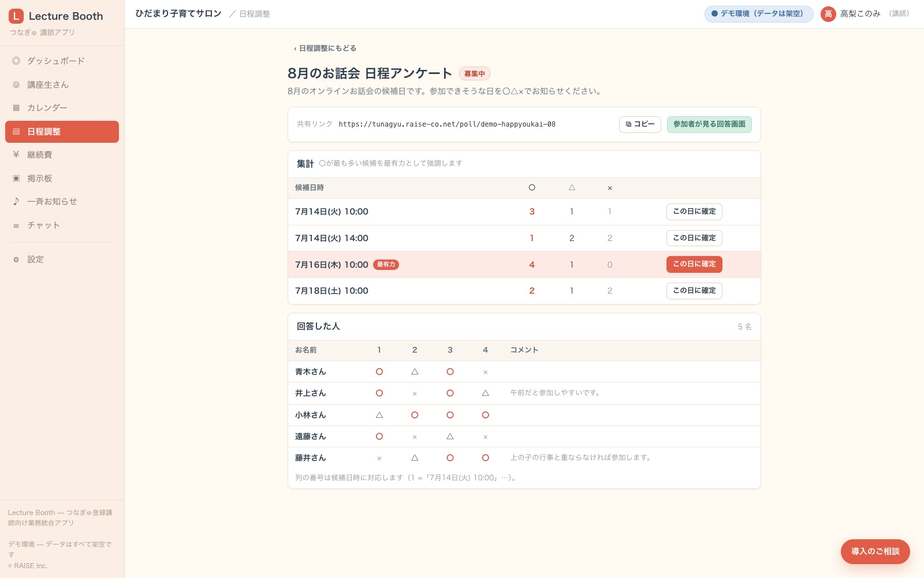Image resolution: width=924 pixels, height=578 pixels.
Task: Click the ○ count 3 for 7月14日 10:00
Action: pos(532,212)
